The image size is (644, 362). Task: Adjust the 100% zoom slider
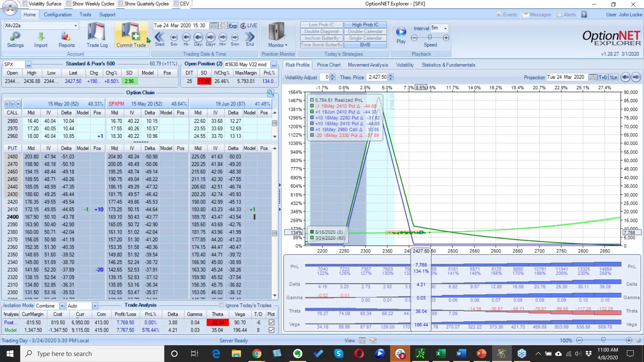tap(604, 340)
